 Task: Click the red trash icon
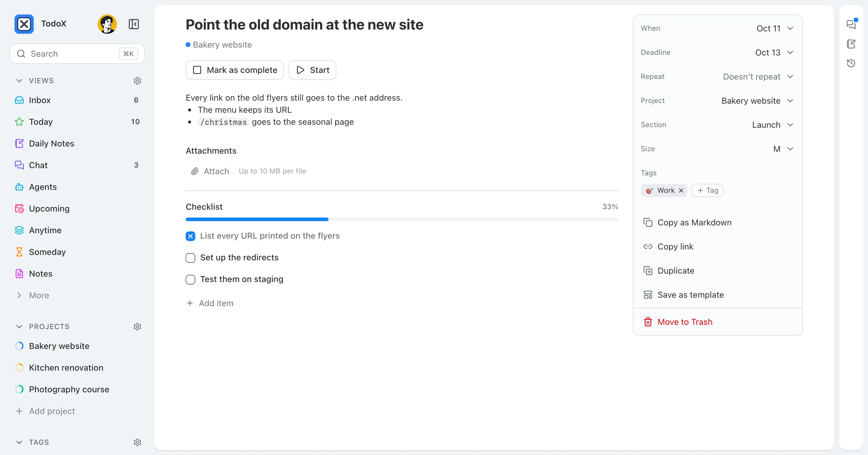(648, 322)
